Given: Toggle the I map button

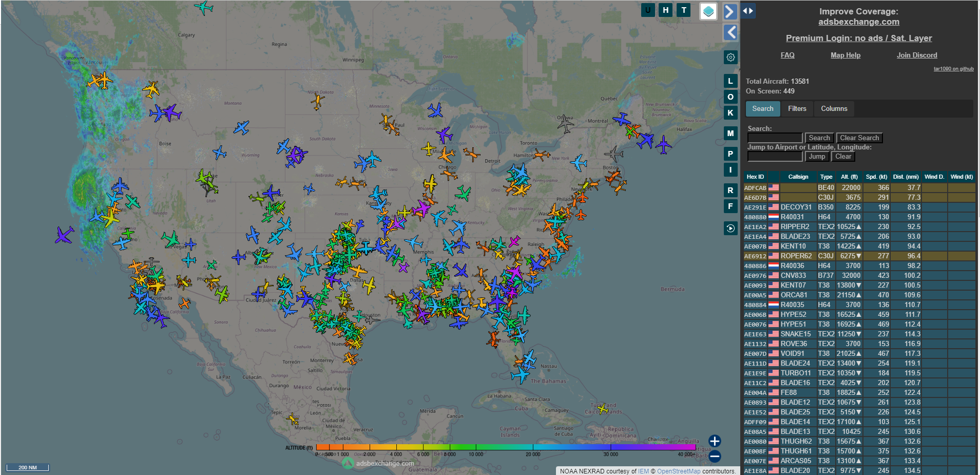Looking at the screenshot, I should 731,170.
